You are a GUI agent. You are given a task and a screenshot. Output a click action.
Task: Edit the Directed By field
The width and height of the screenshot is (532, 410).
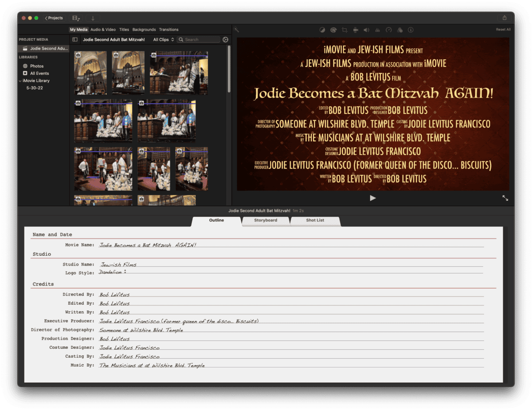click(x=291, y=294)
